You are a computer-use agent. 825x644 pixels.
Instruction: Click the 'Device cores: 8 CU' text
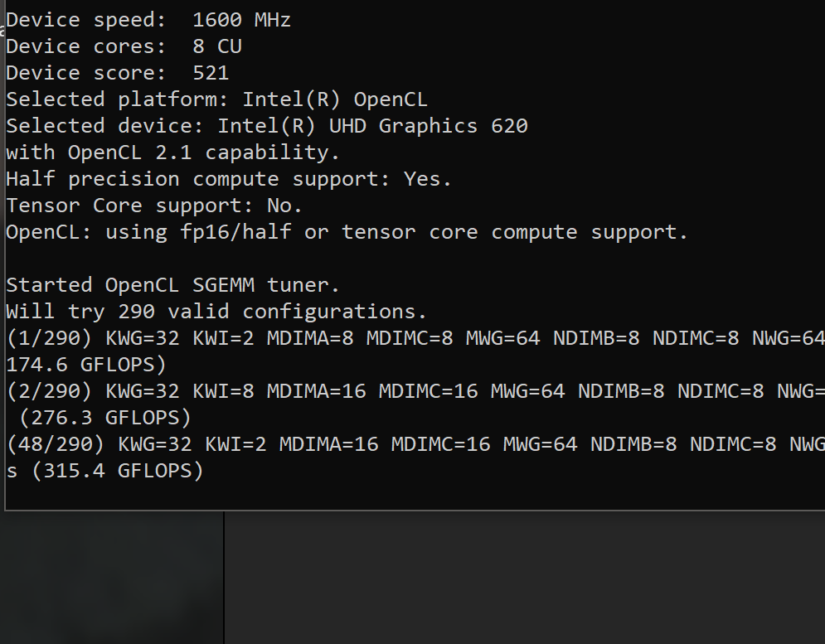click(124, 46)
